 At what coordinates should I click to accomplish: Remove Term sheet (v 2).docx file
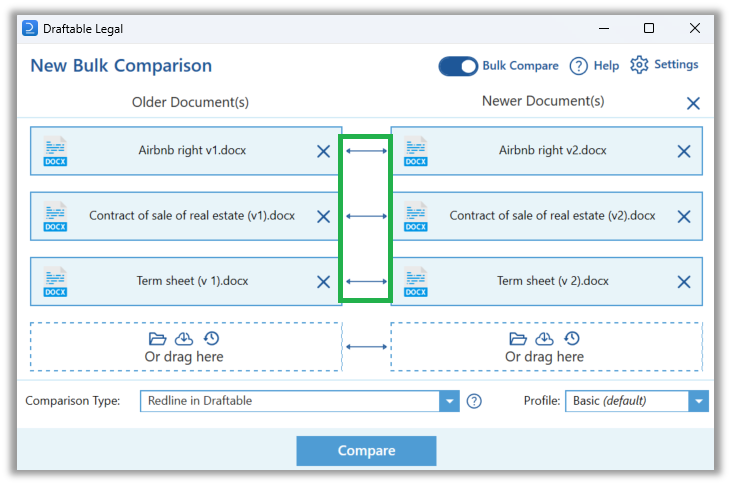tap(683, 282)
